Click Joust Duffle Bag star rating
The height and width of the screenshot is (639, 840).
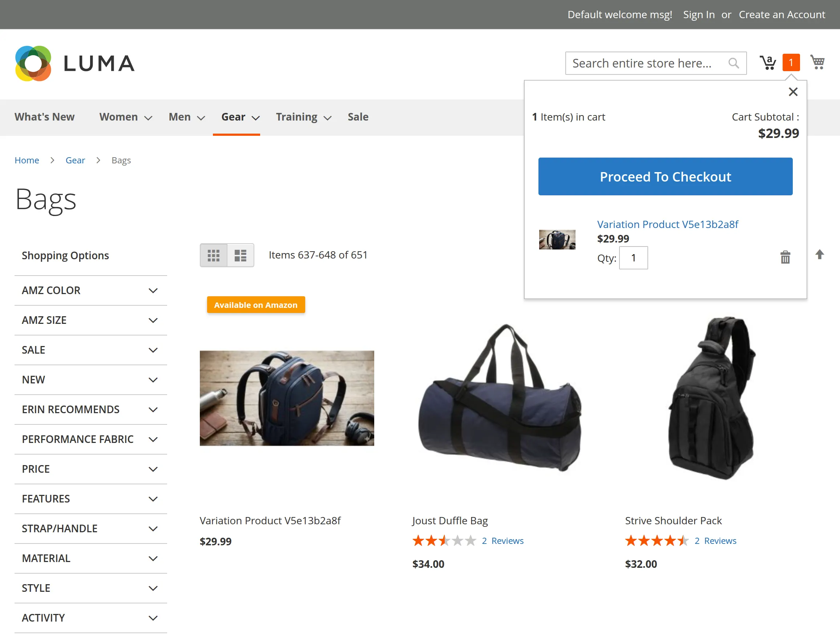(444, 541)
